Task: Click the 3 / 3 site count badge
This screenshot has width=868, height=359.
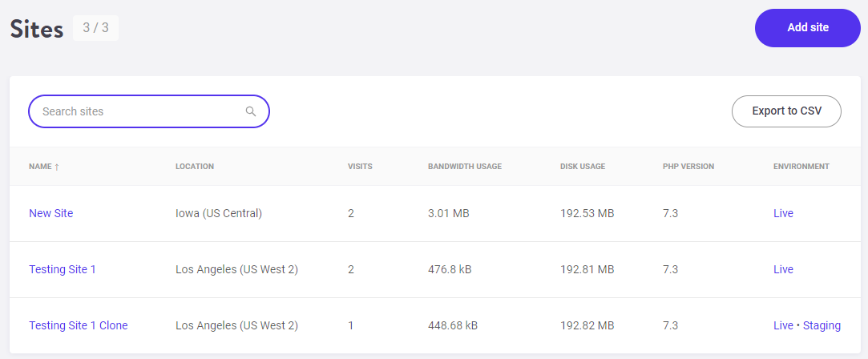Action: point(95,28)
